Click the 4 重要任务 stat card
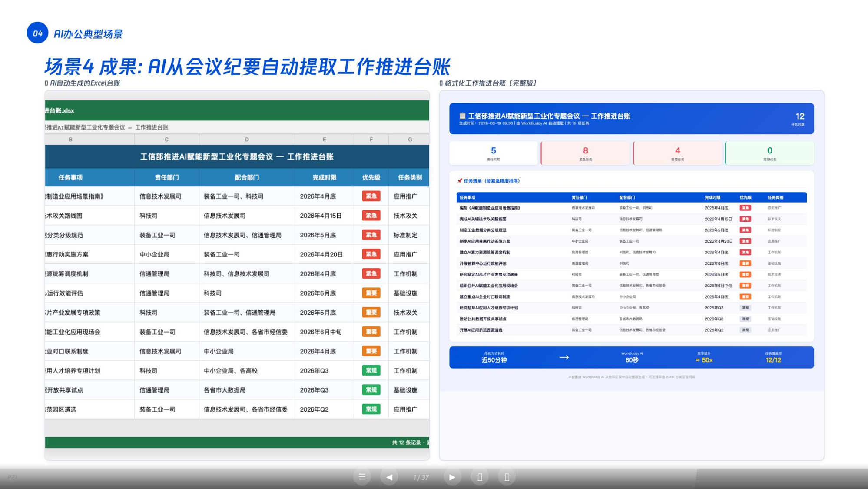This screenshot has height=489, width=868. [x=677, y=153]
